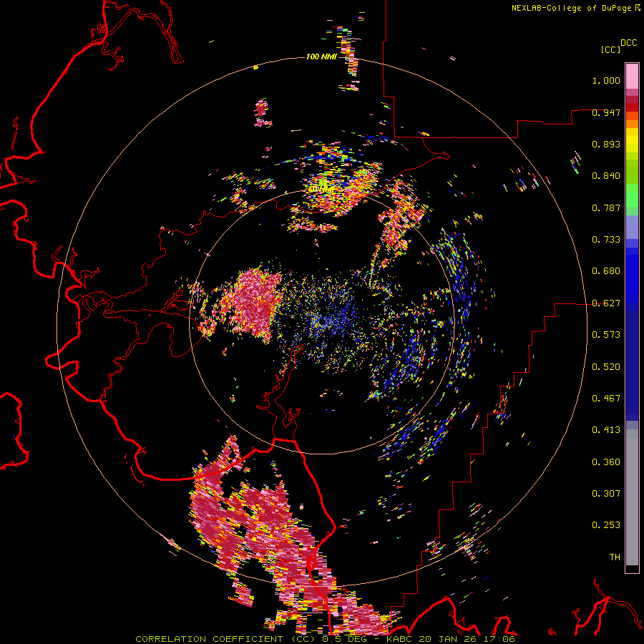The image size is (644, 644).
Task: Pick the light pink segment atop the color bar
Action: pos(632,76)
